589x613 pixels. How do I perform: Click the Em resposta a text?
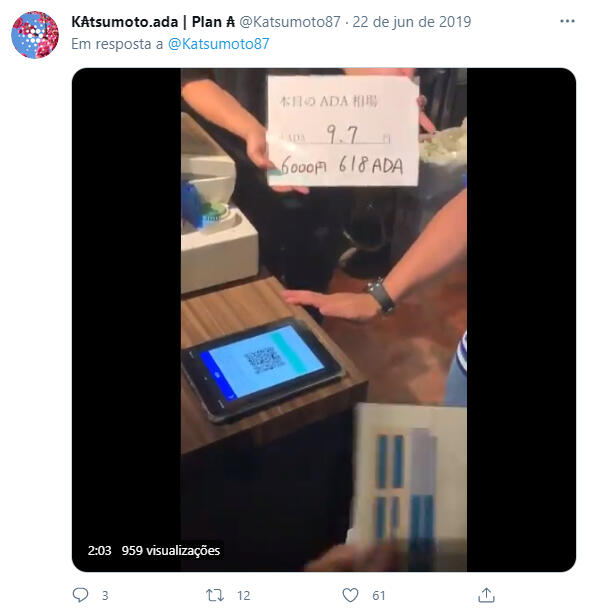[x=117, y=44]
